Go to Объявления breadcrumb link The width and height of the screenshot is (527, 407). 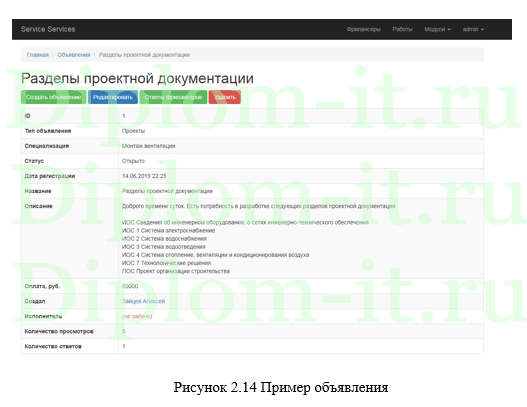coord(74,55)
